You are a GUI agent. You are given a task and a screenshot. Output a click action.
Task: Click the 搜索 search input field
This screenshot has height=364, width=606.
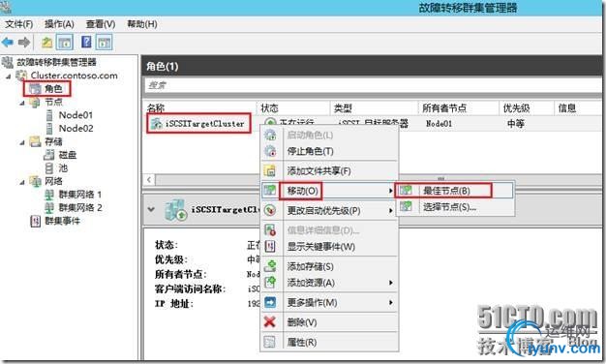[373, 85]
